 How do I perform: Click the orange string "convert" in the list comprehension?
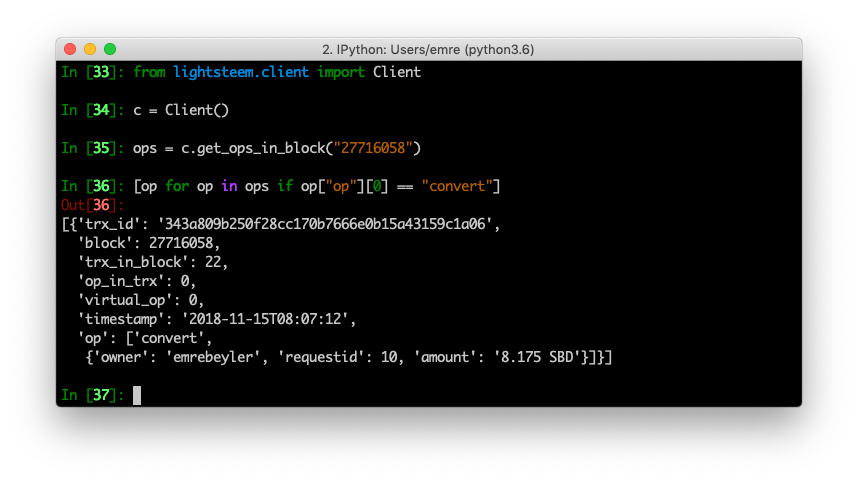click(457, 186)
